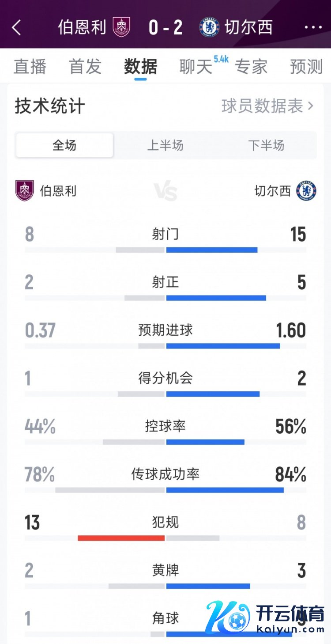Screen dimensions: 331x644
Task: Tap the 控球率 possession label
Action: coord(165,426)
